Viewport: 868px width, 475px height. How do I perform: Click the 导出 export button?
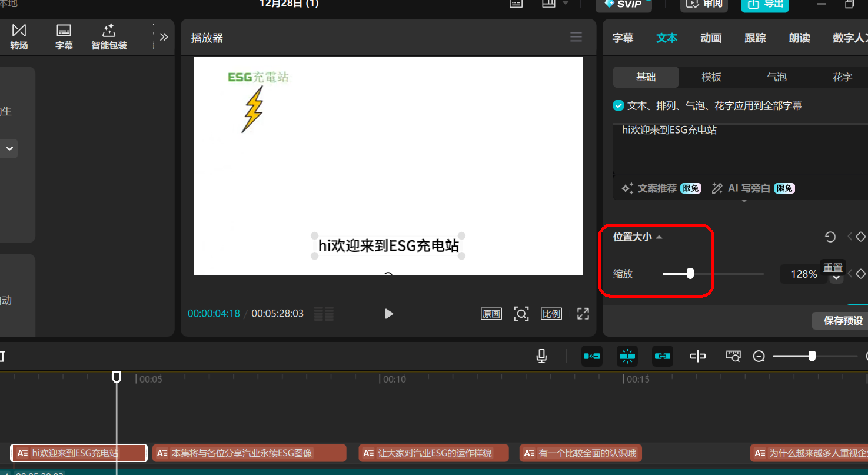(764, 5)
